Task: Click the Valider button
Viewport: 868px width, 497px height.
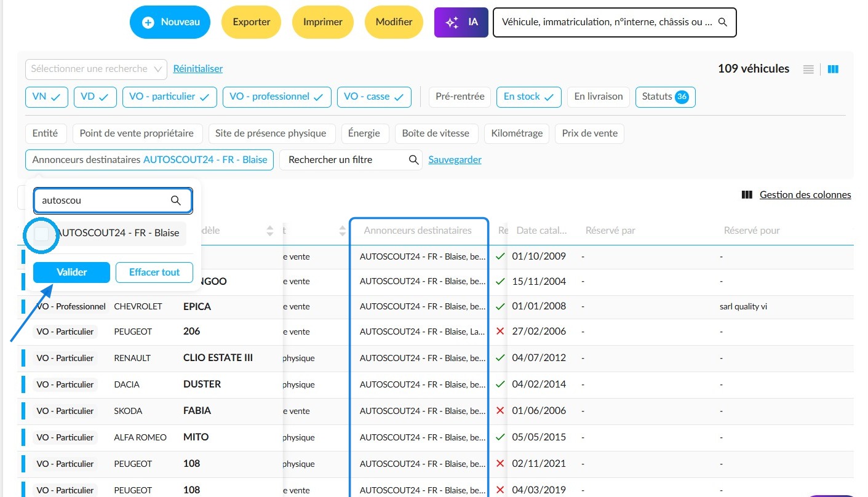Action: click(71, 272)
